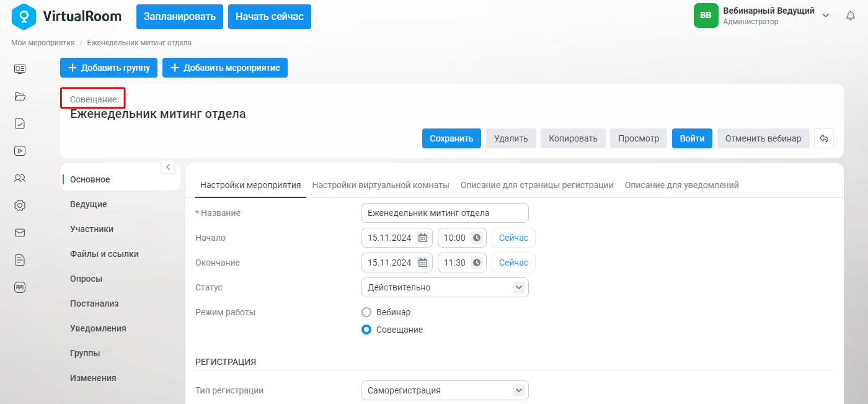The height and width of the screenshot is (404, 868).
Task: Open calendar picker for Начало date
Action: [x=422, y=238]
